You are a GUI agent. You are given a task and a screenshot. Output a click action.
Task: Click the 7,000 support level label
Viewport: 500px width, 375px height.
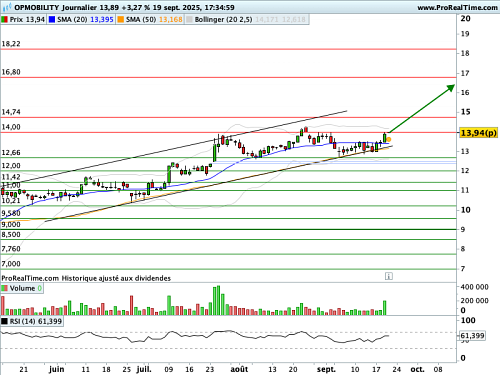tap(11, 264)
